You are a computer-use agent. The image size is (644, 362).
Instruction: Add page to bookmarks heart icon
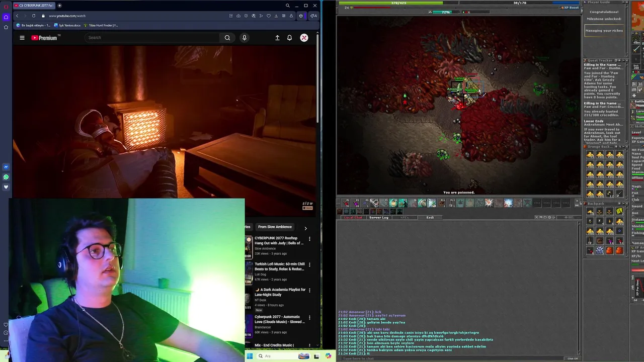268,16
